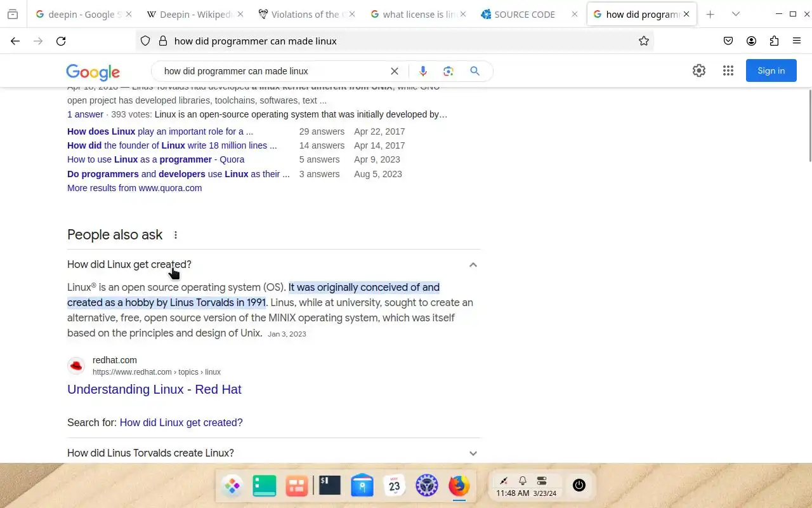The image size is (812, 508).
Task: Click in the Google search input field
Action: [273, 71]
